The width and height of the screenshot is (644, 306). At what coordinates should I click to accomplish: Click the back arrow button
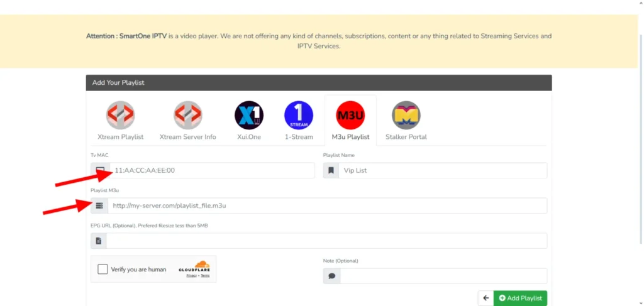click(486, 298)
